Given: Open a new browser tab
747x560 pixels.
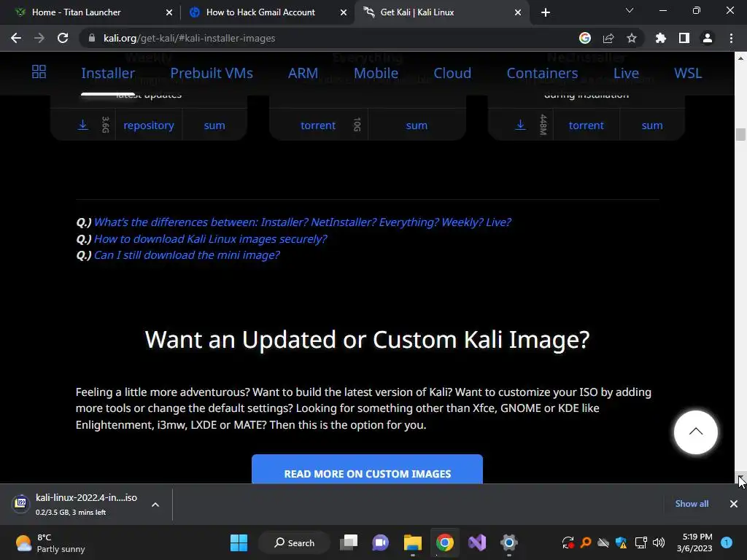Looking at the screenshot, I should coord(546,12).
